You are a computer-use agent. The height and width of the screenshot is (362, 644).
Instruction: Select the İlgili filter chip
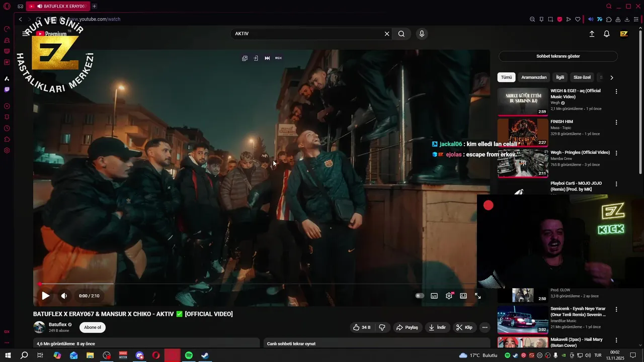tap(560, 77)
